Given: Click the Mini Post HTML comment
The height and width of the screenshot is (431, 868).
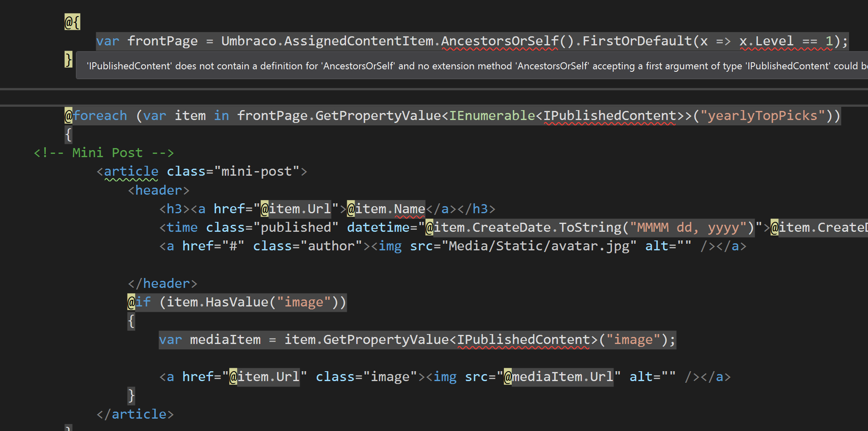Looking at the screenshot, I should coord(104,153).
